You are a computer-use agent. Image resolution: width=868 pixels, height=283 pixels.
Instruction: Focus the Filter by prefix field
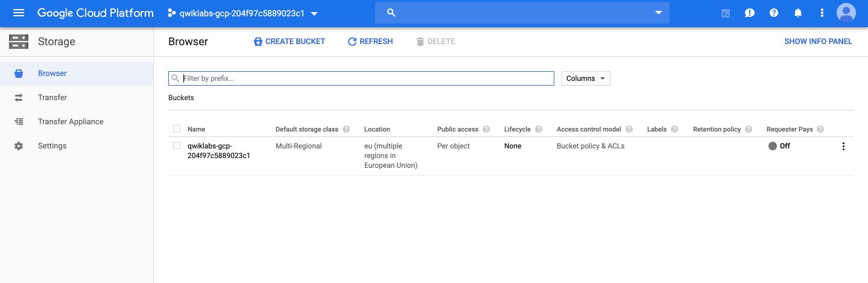click(361, 78)
